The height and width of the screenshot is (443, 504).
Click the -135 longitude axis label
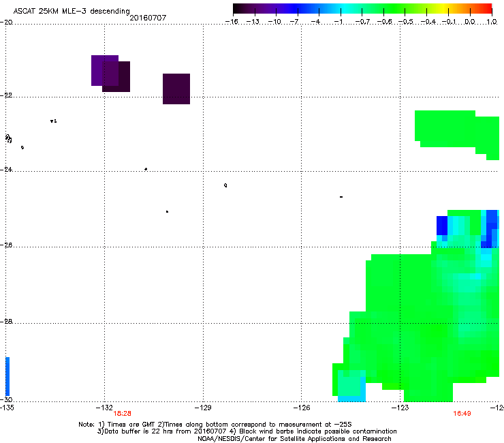click(x=7, y=408)
